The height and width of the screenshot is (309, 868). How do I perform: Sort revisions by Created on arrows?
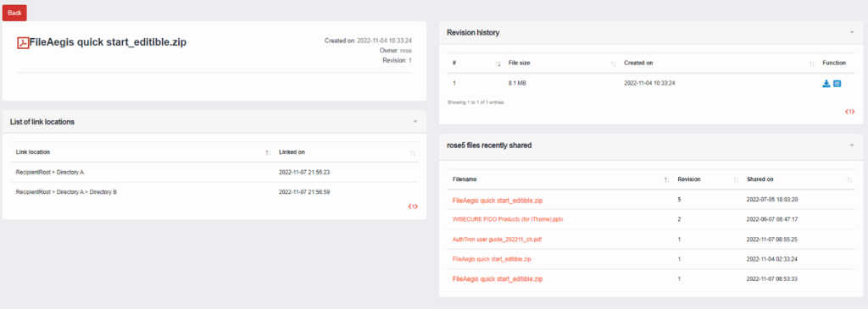pos(811,63)
